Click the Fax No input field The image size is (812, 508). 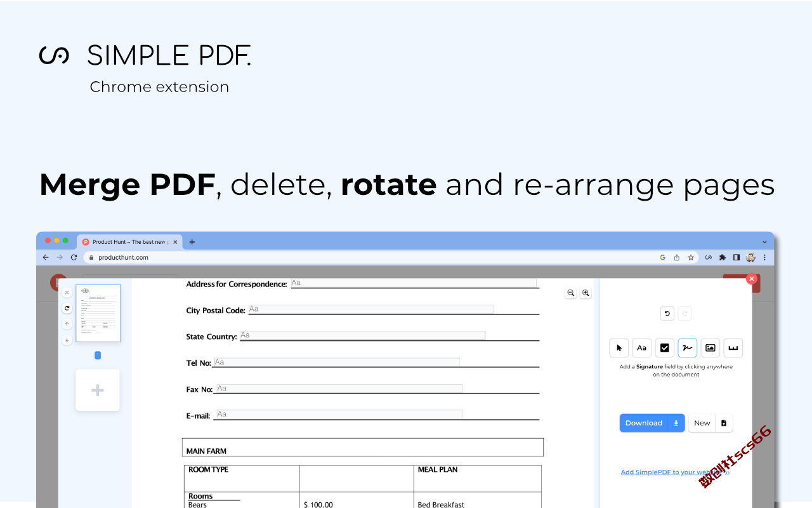339,388
